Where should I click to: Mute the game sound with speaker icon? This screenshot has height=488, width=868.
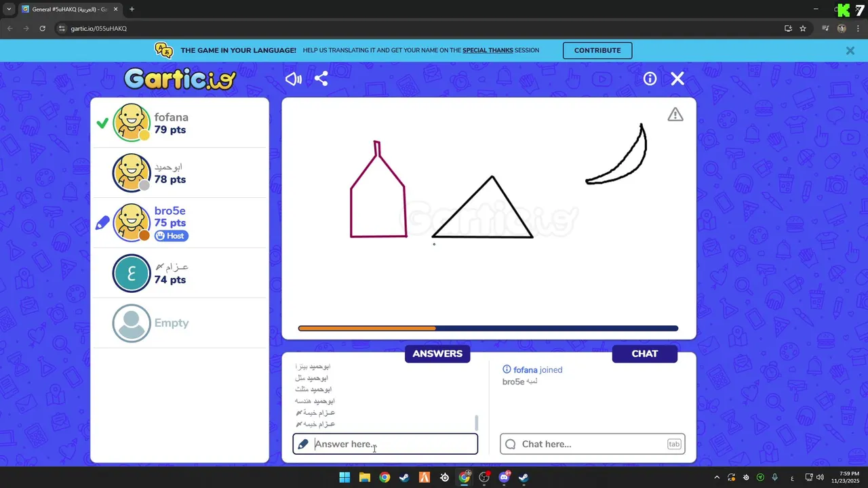click(294, 79)
